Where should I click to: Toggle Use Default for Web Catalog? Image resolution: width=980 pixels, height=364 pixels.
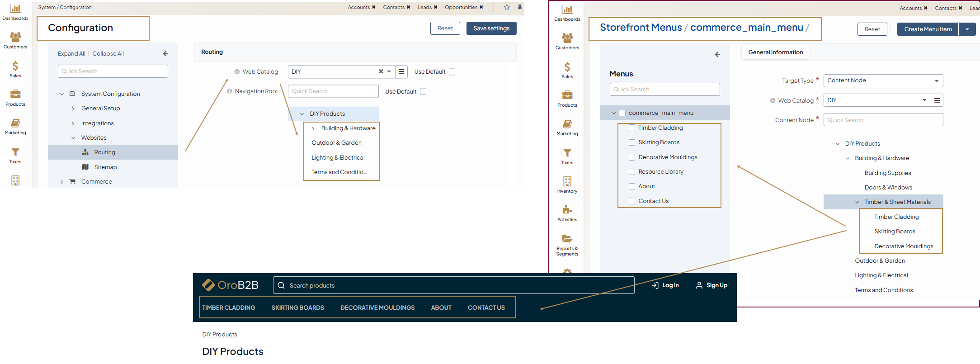(x=452, y=71)
